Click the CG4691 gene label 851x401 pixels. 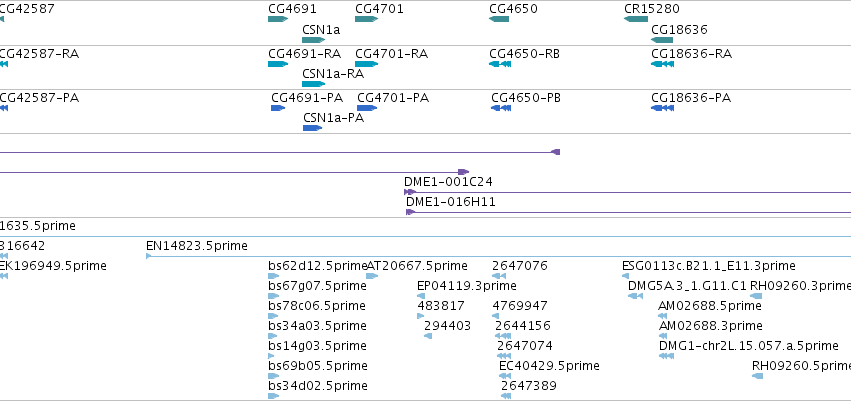click(292, 9)
